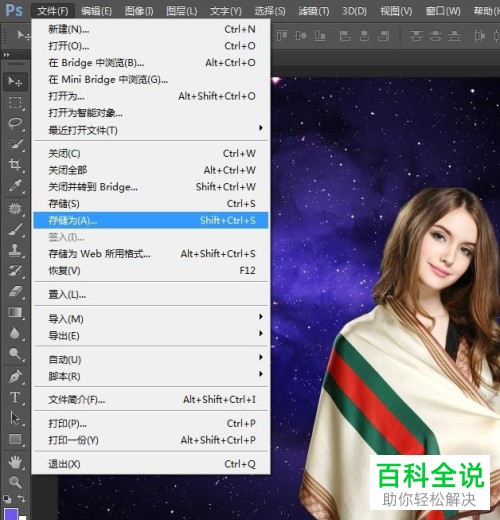Reset to the default colors
This screenshot has width=500, height=520.
(7, 499)
